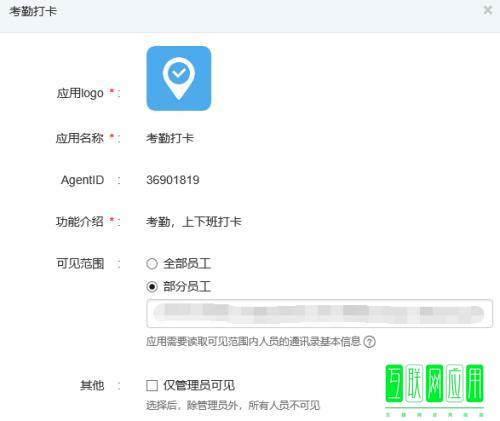Screen dimensions: 500x421
Task: Click the blurred visible-range members field
Action: 319,313
